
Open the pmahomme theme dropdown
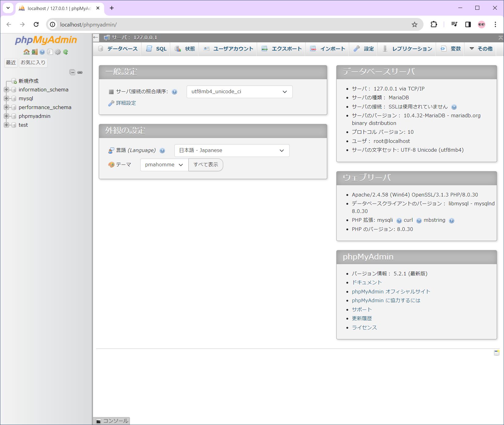164,165
